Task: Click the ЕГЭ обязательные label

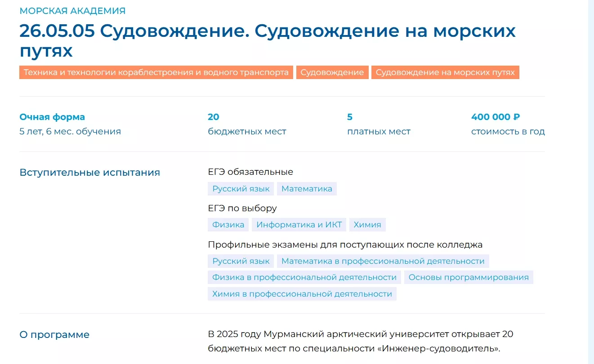Action: tap(250, 172)
